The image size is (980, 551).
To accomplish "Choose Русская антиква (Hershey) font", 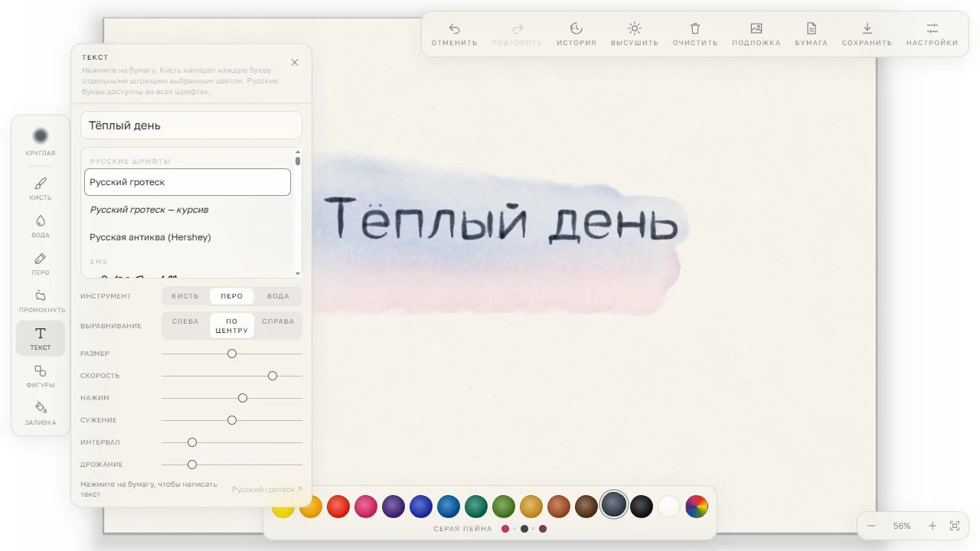I will (150, 237).
